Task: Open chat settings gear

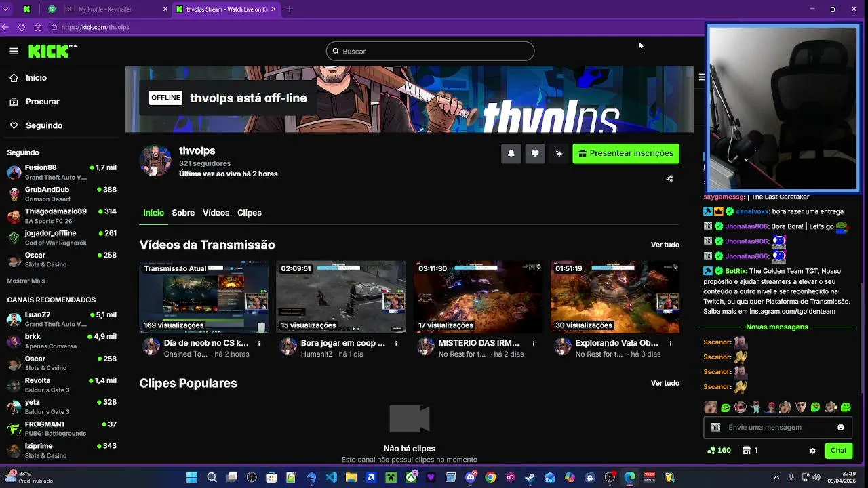Action: [x=812, y=451]
